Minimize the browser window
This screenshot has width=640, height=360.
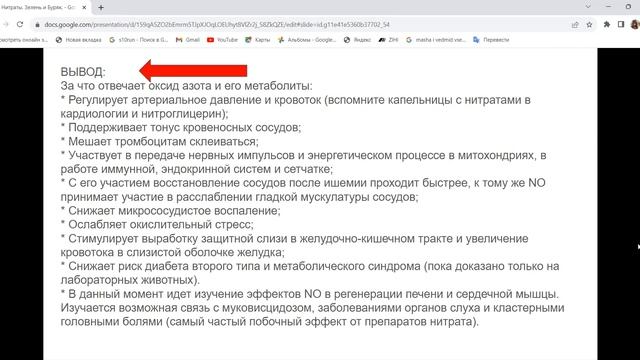(609, 7)
